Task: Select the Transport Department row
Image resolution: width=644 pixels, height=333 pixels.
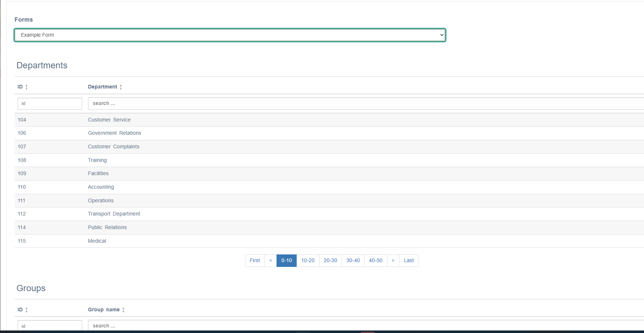Action: click(x=329, y=214)
